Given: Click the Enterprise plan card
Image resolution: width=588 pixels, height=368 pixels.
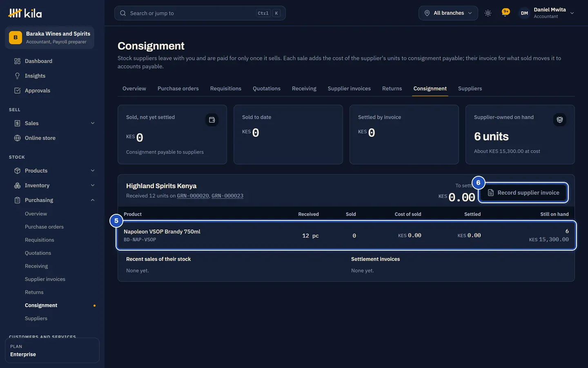Looking at the screenshot, I should (x=52, y=350).
